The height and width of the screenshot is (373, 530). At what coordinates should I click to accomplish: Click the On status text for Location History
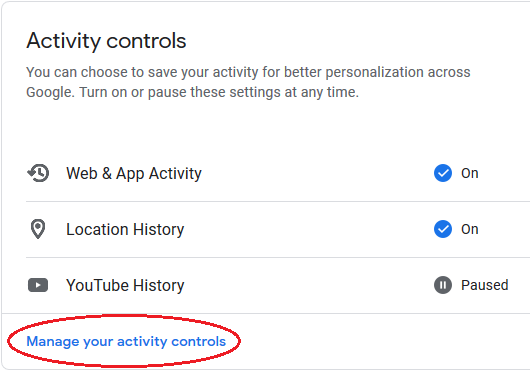click(469, 229)
